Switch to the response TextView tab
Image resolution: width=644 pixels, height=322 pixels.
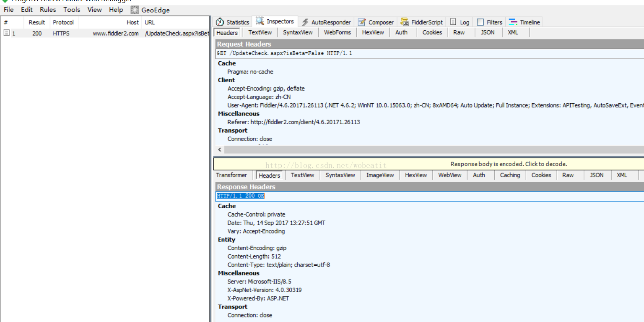pyautogui.click(x=302, y=175)
